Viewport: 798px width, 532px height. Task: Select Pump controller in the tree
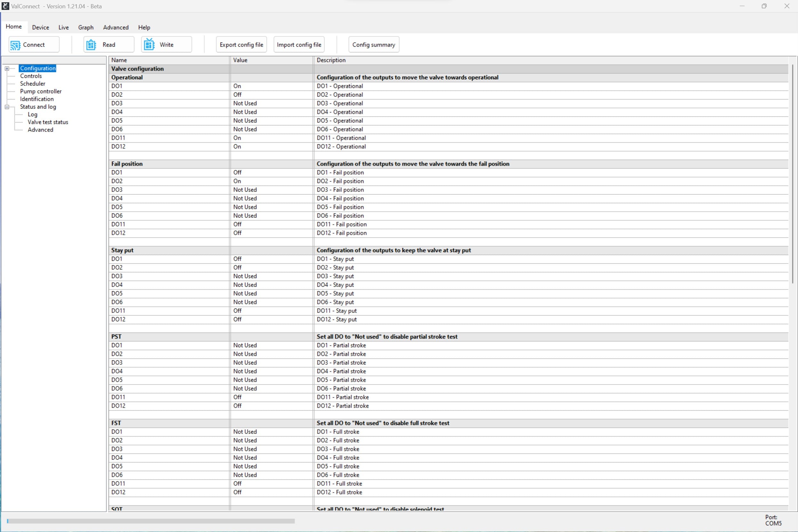point(41,91)
